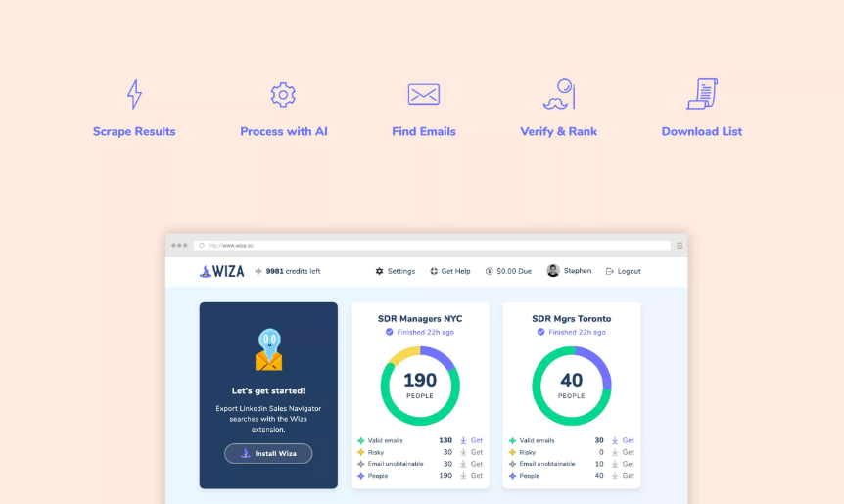
Task: Click yellow Risky star icon, Toronto card
Action: [512, 452]
